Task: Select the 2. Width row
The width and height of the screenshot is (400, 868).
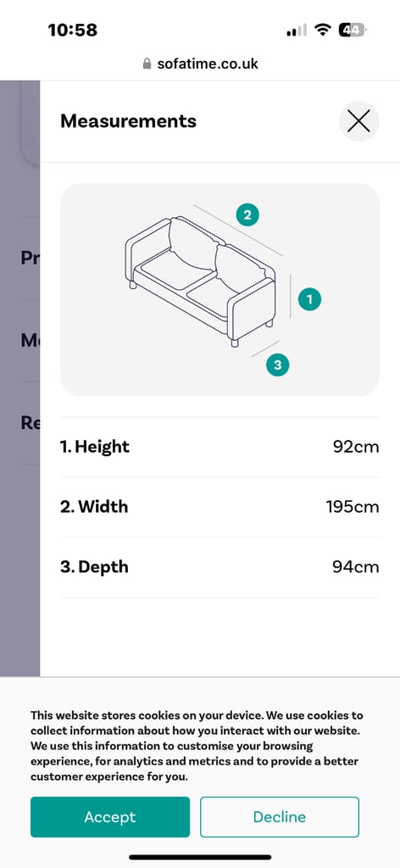Action: [219, 507]
